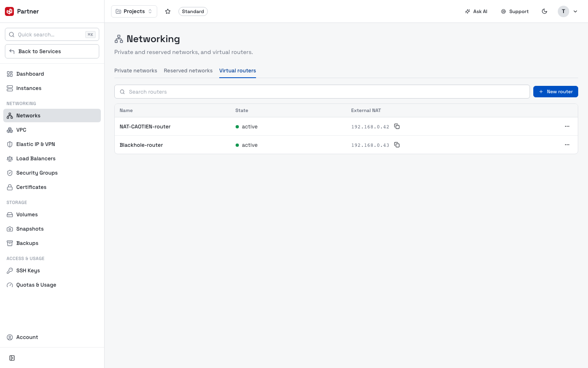The height and width of the screenshot is (368, 588).
Task: Open the actions menu for NAT-CAOTIEN-router
Action: (x=567, y=126)
